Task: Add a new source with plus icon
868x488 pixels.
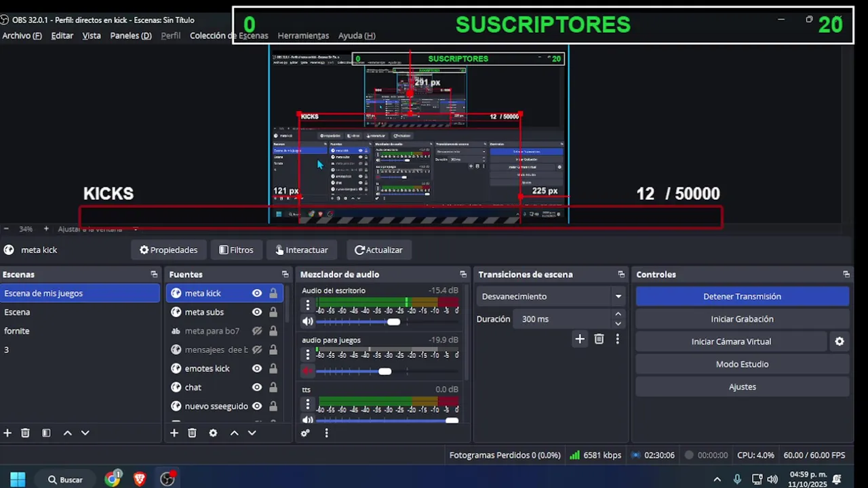Action: [174, 433]
